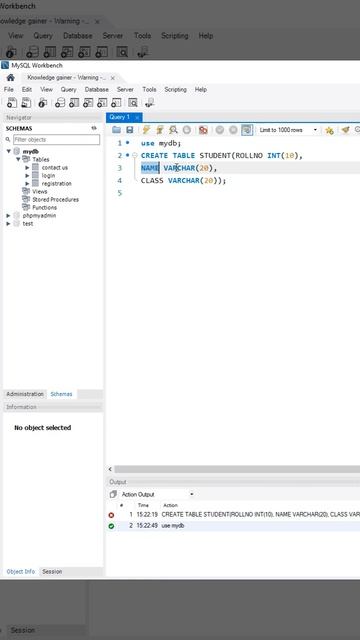Image resolution: width=360 pixels, height=640 pixels.
Task: Open the Object Info tab
Action: point(21,571)
